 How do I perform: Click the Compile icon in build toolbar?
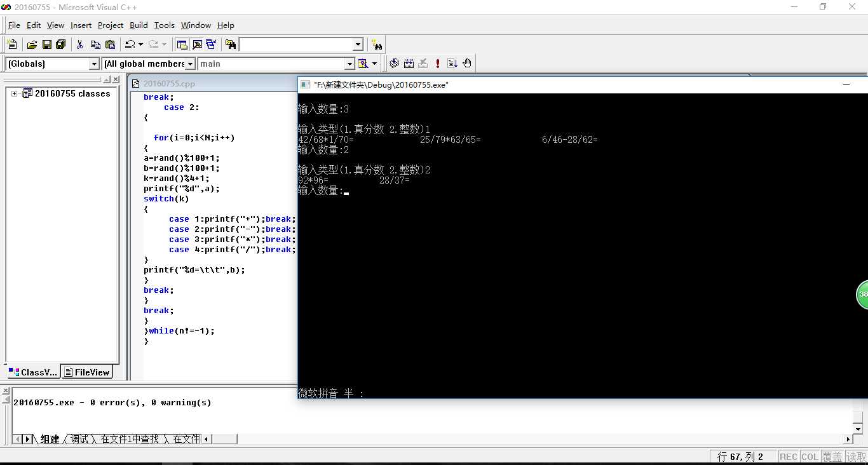tap(394, 64)
